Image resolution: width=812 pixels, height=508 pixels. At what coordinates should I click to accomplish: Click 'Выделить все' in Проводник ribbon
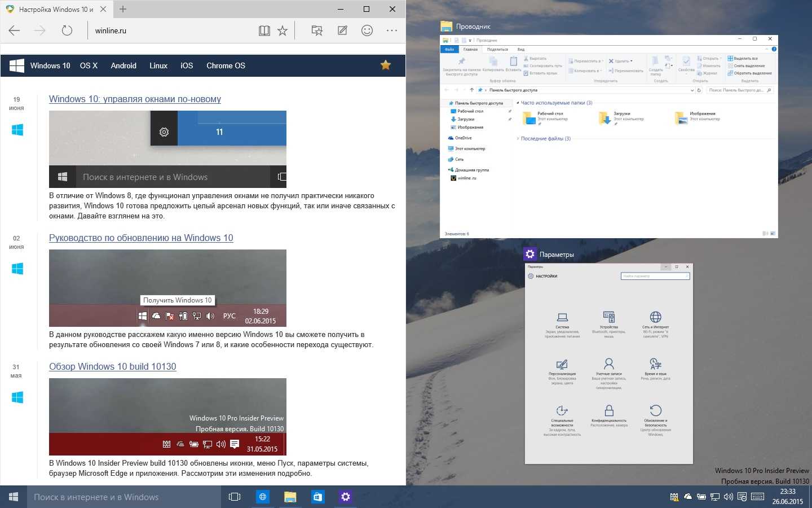click(743, 58)
